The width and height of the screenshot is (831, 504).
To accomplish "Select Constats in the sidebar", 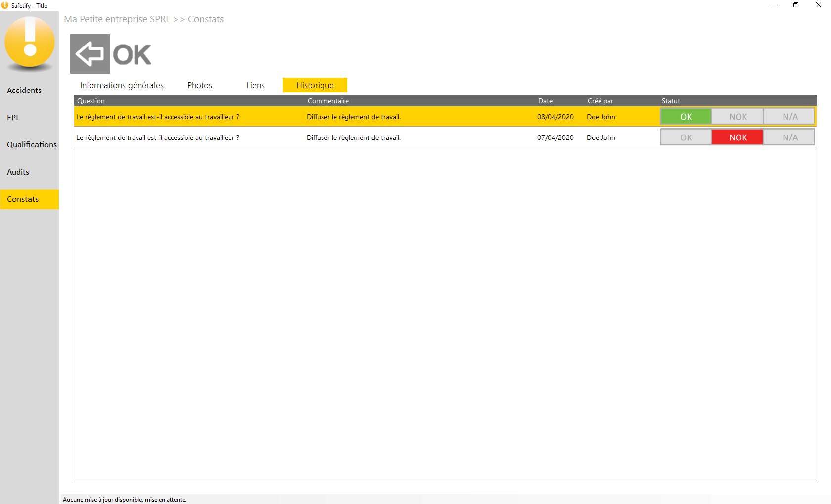I will (x=23, y=199).
